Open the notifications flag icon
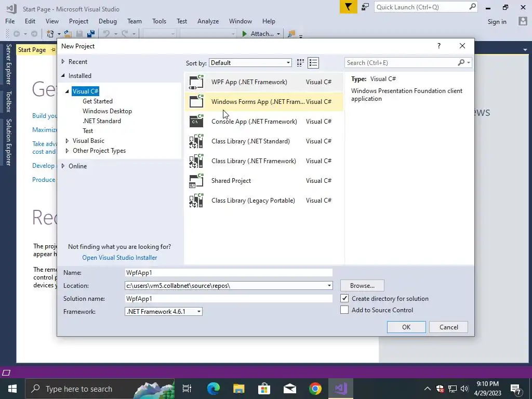The width and height of the screenshot is (532, 399). point(349,7)
